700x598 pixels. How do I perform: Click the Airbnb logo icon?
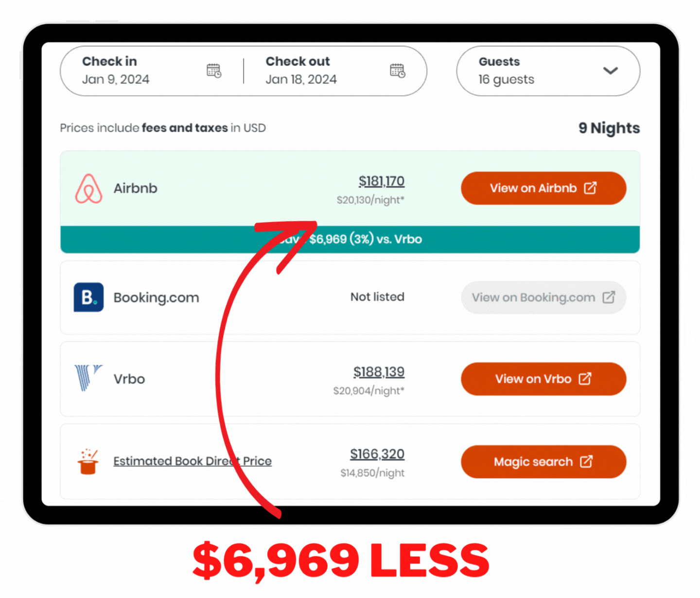click(89, 189)
